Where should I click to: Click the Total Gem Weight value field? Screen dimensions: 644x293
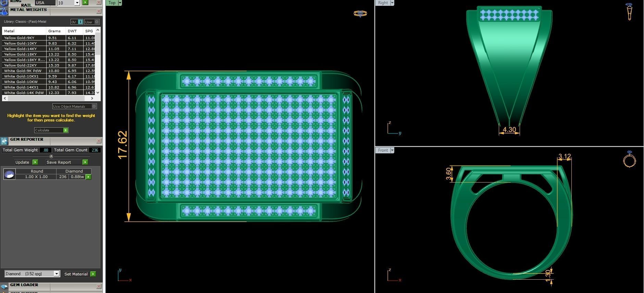coord(46,150)
